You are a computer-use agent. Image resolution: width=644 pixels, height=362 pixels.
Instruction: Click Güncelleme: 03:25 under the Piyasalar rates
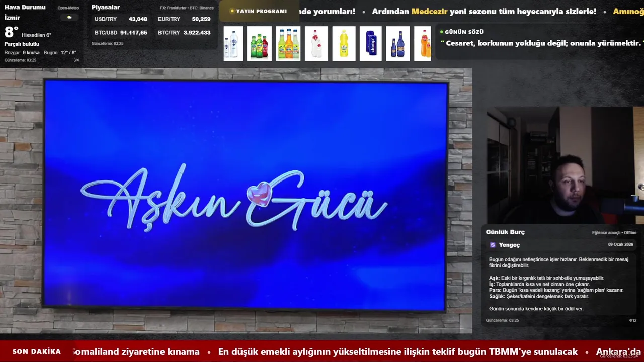tap(107, 44)
